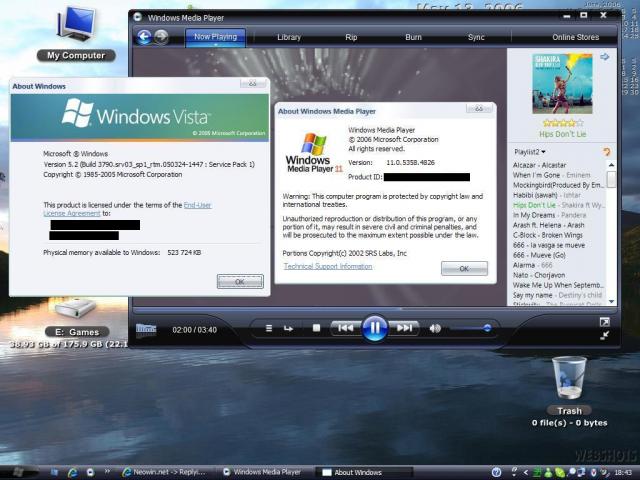640x480 pixels.
Task: Close the About Windows Media Player dialog
Action: 479,109
